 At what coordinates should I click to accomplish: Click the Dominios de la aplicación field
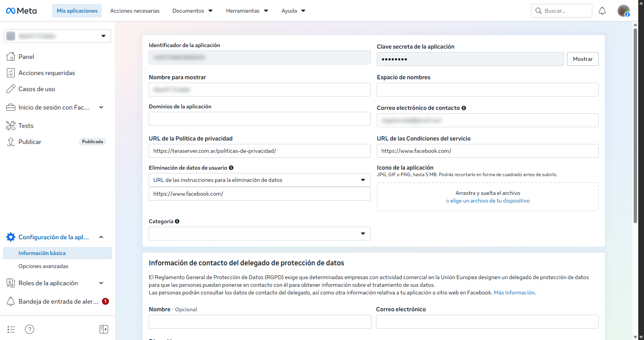tap(260, 119)
